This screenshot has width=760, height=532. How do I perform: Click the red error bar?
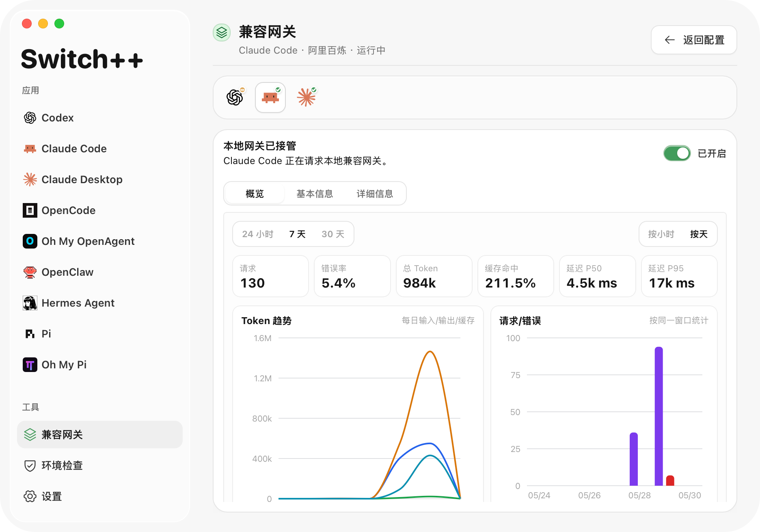click(670, 480)
